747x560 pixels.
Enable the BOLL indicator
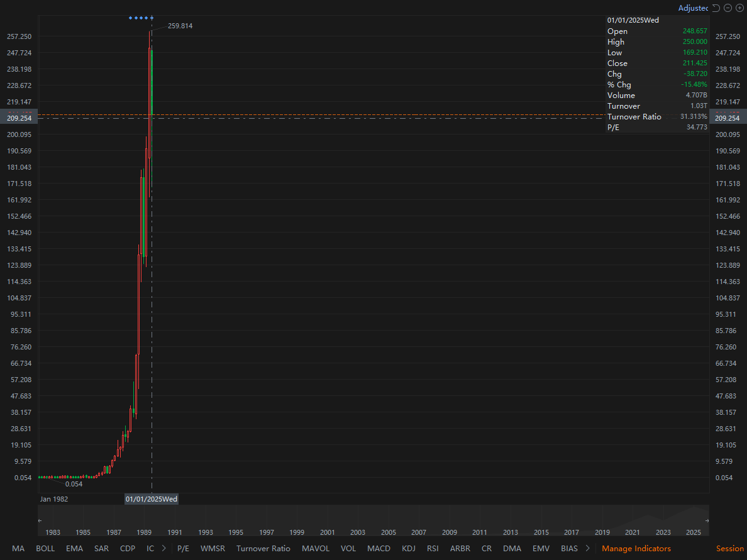pyautogui.click(x=45, y=549)
